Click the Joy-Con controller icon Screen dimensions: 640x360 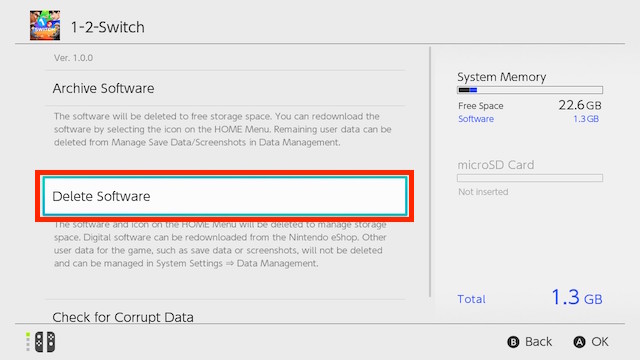pos(44,342)
